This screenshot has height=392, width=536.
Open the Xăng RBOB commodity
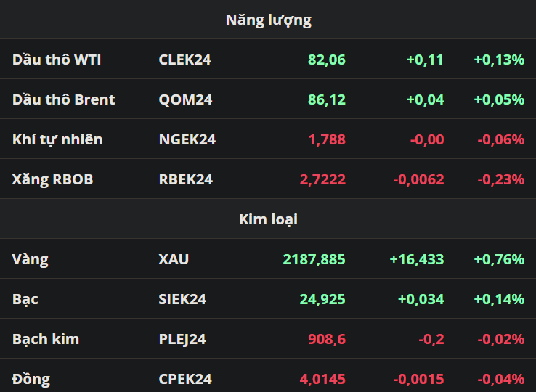tap(53, 179)
